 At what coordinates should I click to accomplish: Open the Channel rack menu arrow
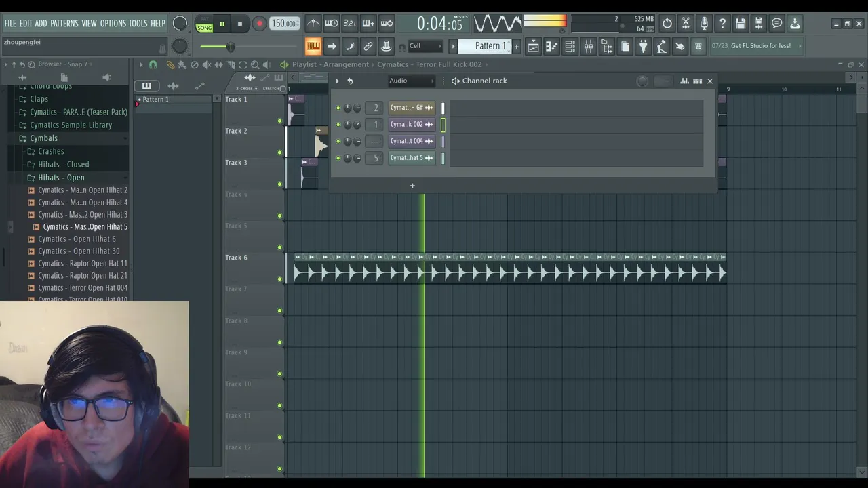(337, 81)
